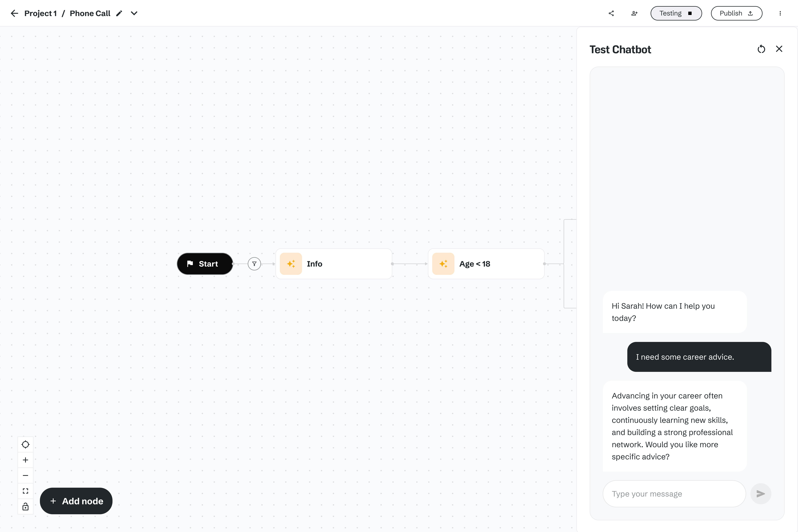Stop the Testing session
This screenshot has height=532, width=798.
(x=690, y=13)
